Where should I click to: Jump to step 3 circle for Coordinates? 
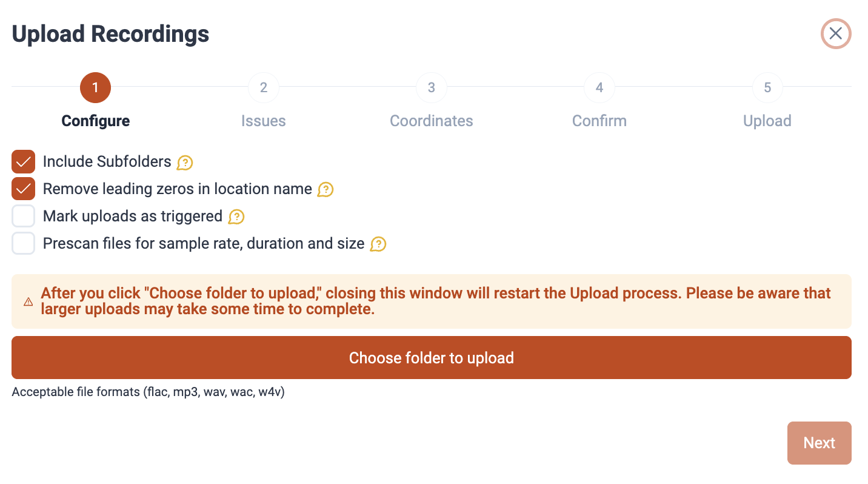click(432, 88)
